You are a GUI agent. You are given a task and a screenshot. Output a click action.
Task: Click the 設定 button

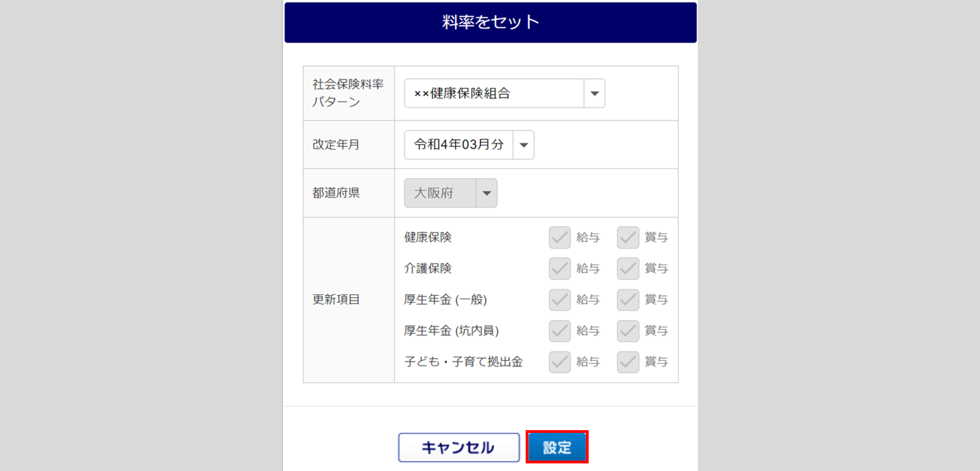[x=556, y=447]
